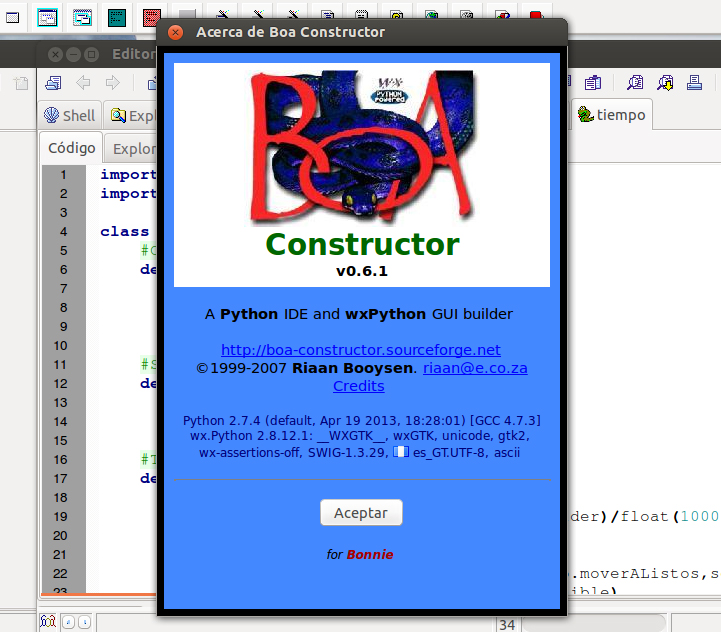Click the find-next magnifier with arrow icon

click(665, 83)
